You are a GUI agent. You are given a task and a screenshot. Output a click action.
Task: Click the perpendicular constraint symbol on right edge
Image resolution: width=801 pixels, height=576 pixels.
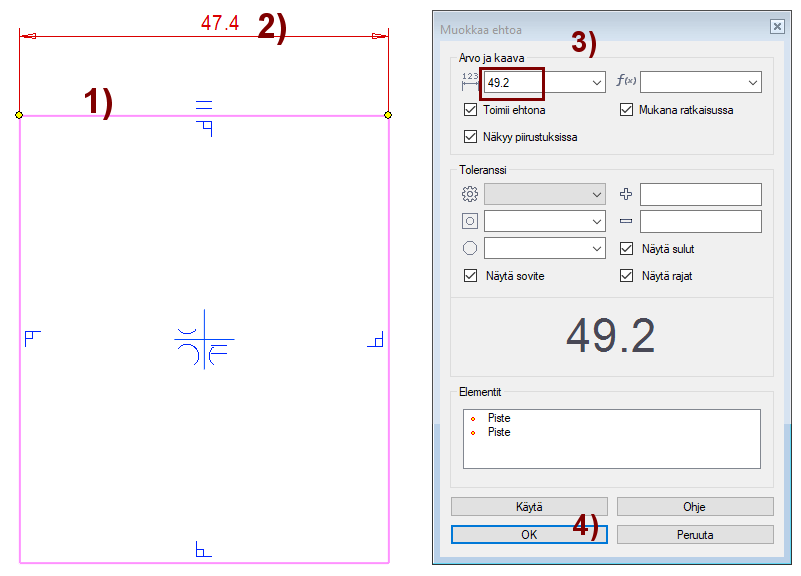coord(376,341)
